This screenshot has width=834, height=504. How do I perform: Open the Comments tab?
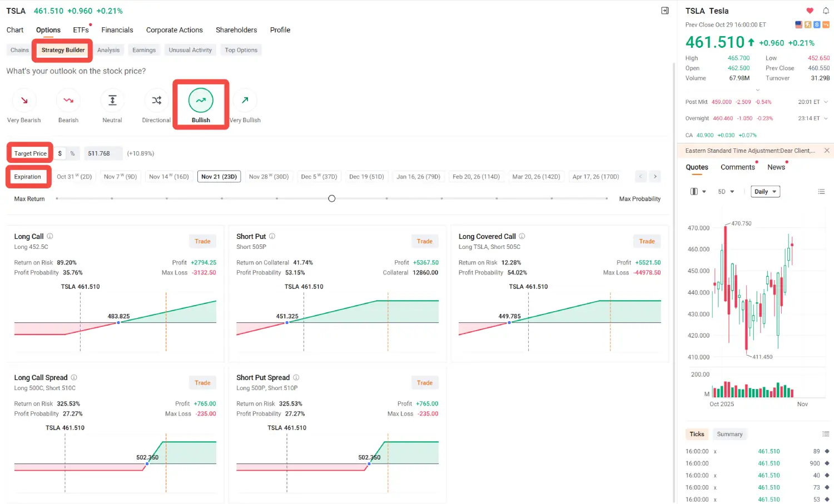point(738,167)
